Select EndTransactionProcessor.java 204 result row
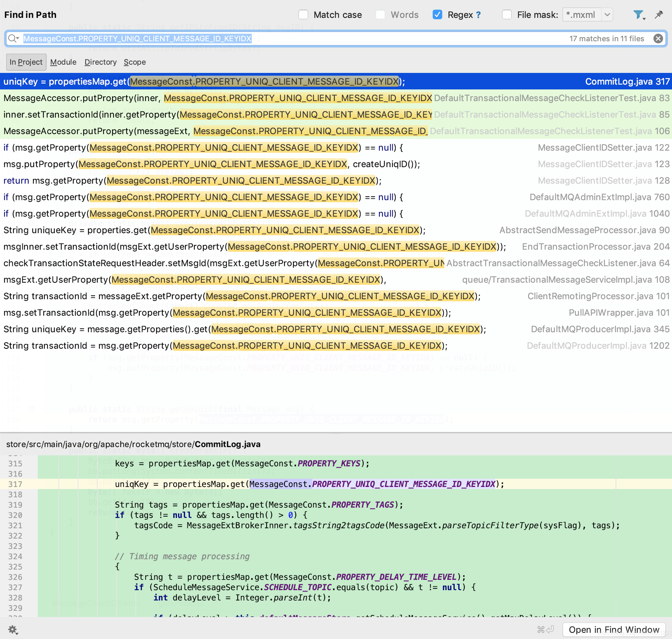The height and width of the screenshot is (639, 672). (x=336, y=247)
